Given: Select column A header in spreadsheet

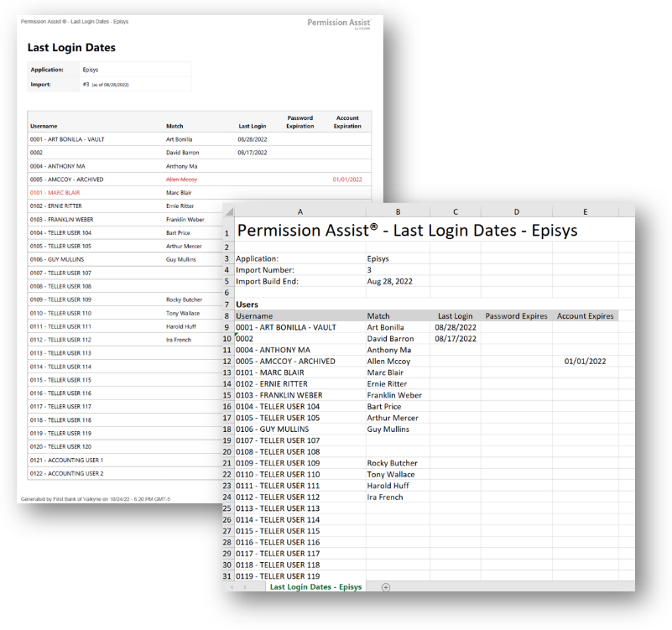Looking at the screenshot, I should click(300, 212).
